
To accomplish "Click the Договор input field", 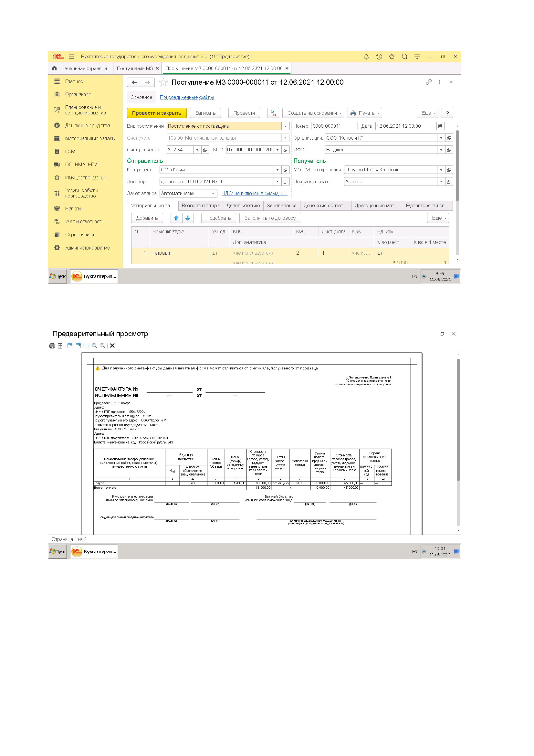I will click(x=216, y=181).
